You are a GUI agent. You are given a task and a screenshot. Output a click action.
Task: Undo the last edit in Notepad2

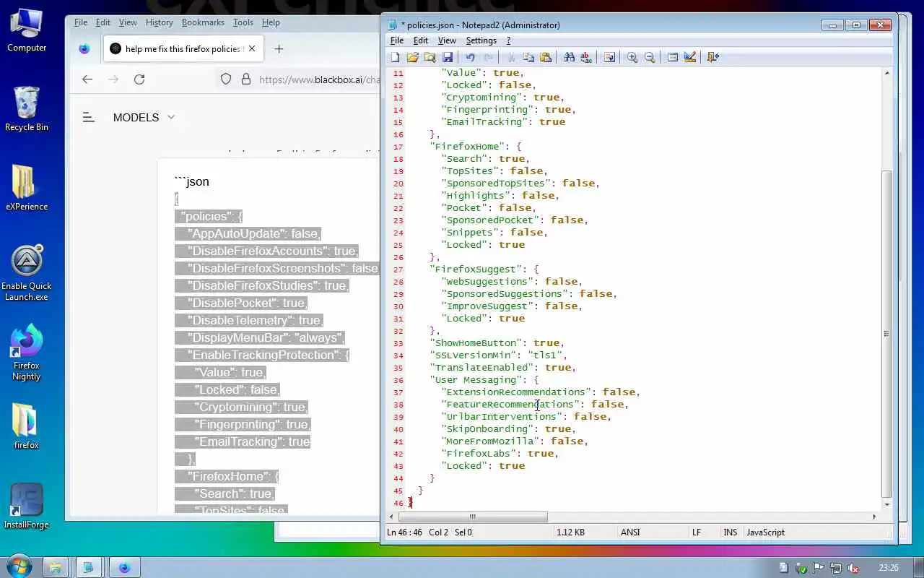(471, 57)
